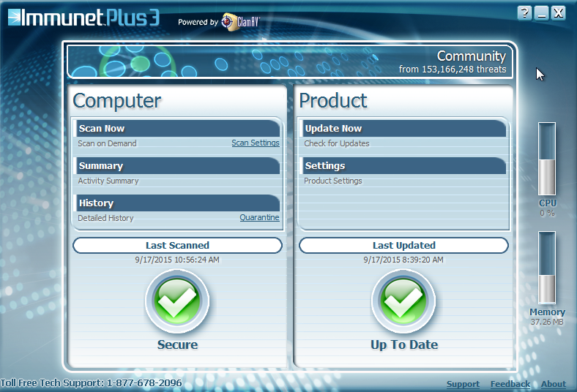Click the Community threats banner
The width and height of the screenshot is (577, 392).
coord(290,61)
